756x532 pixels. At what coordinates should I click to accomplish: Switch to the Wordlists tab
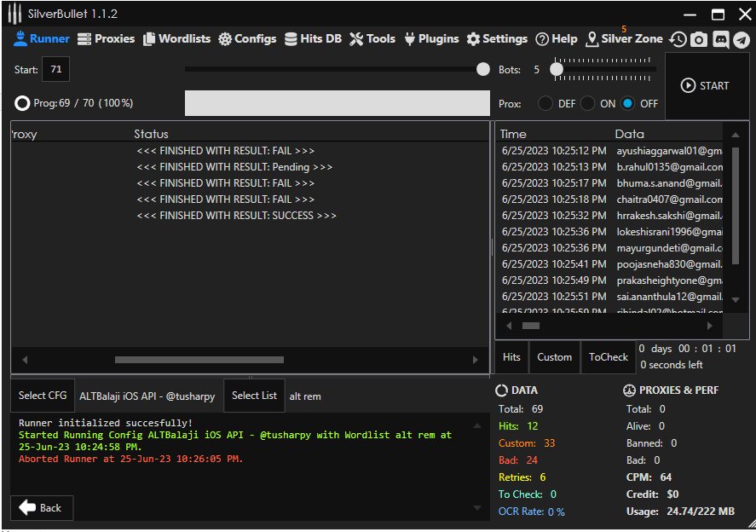[177, 39]
